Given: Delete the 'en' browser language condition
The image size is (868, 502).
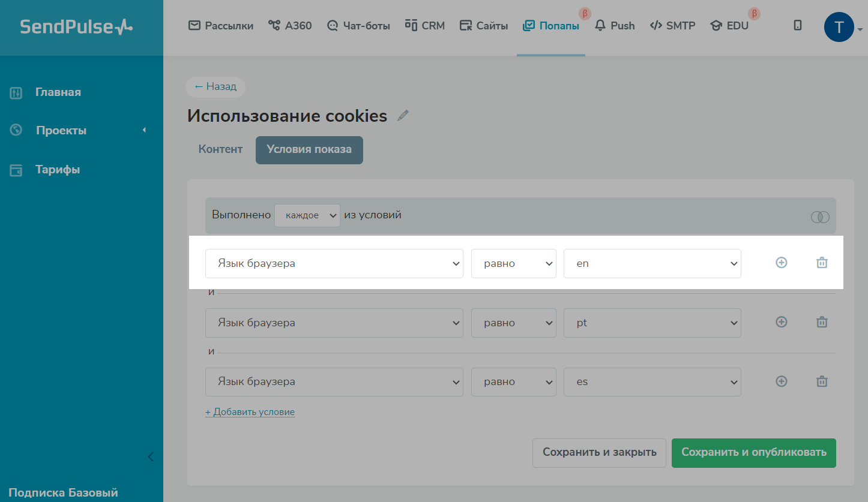Looking at the screenshot, I should (x=822, y=263).
